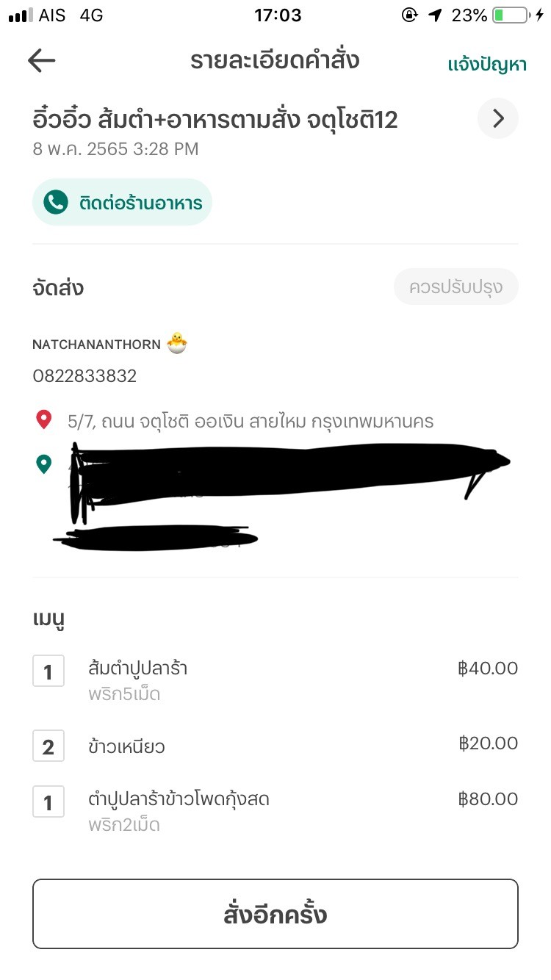The image size is (551, 980).
Task: Tap แจ้งปัญหา report issue link
Action: point(487,65)
